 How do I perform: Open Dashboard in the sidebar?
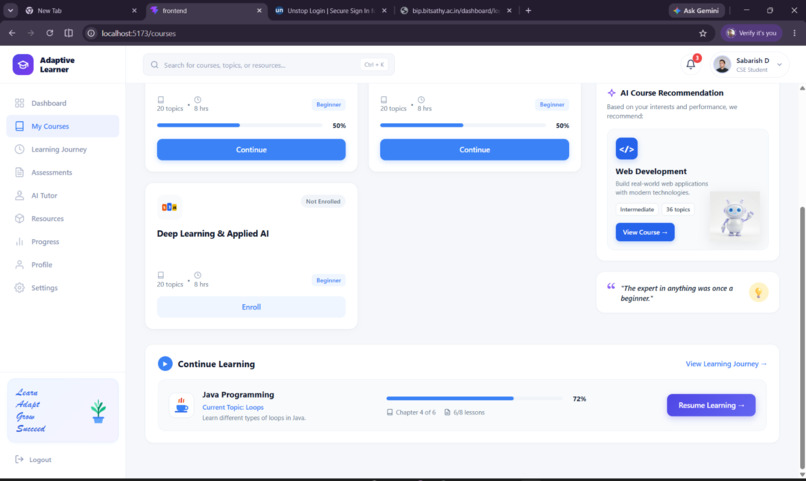62,103
